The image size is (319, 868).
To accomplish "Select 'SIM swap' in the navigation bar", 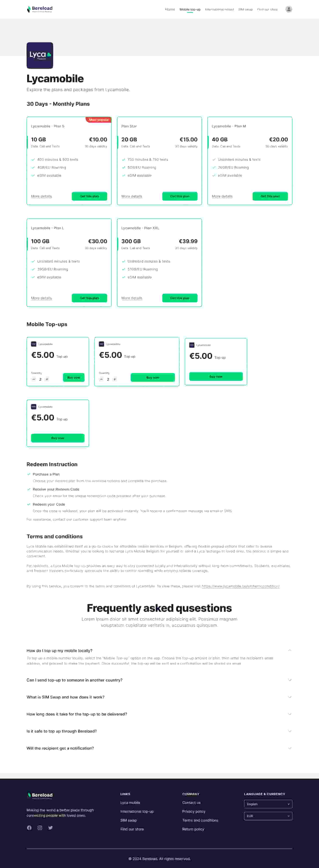I will point(245,10).
